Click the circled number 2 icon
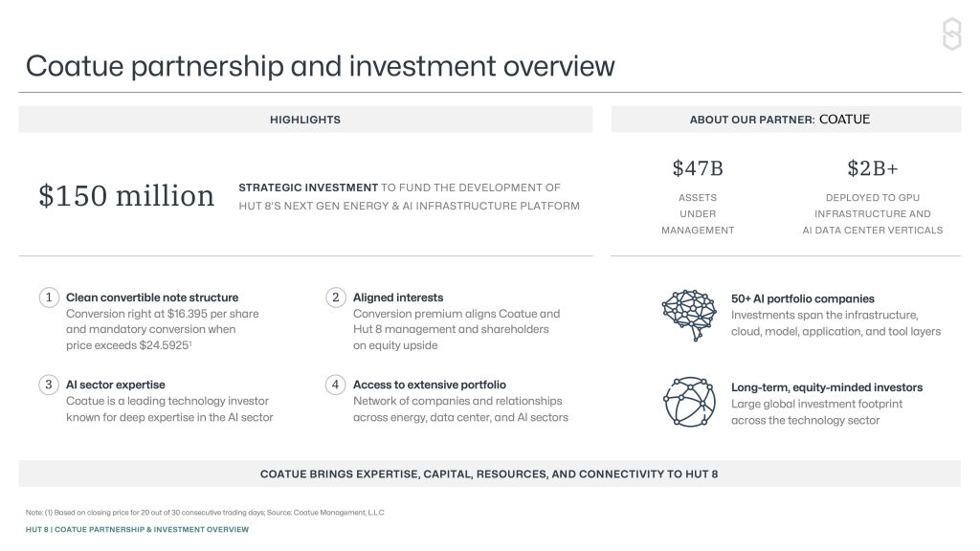This screenshot has width=980, height=551. coord(335,298)
